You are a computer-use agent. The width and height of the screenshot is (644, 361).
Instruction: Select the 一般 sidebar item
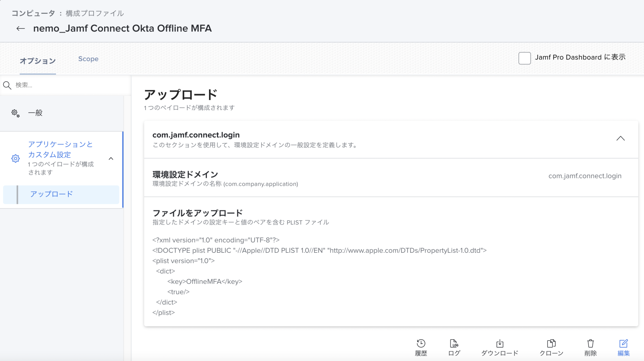tap(35, 113)
